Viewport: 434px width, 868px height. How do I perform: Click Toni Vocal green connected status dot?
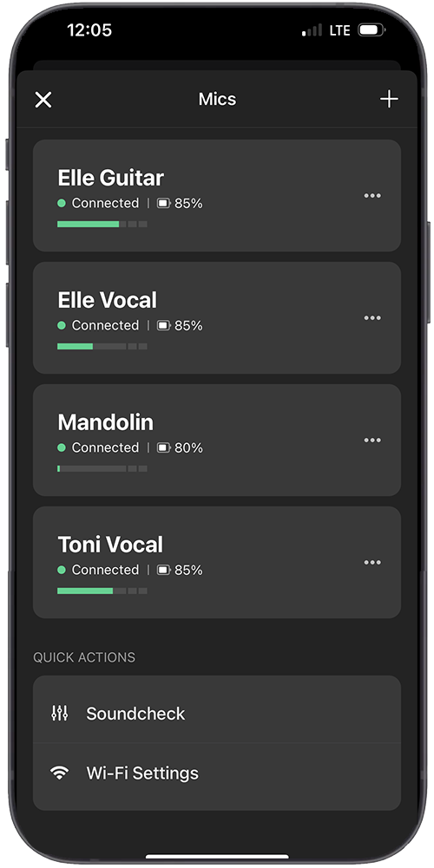(x=62, y=571)
